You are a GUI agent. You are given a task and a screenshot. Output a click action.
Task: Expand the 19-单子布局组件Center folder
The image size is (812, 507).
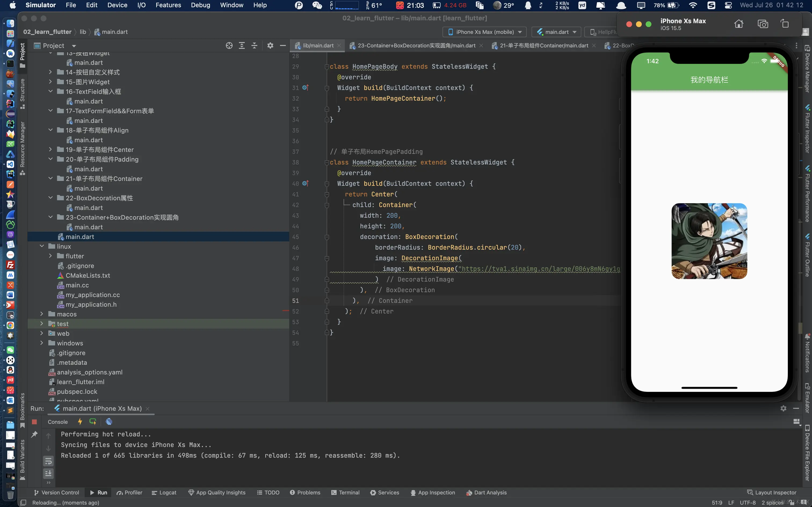(x=50, y=149)
